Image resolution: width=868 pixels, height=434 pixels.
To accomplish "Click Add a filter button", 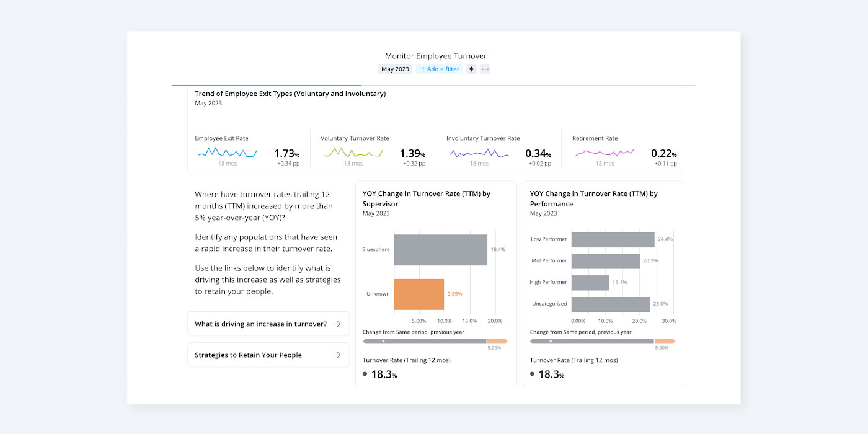I will pos(440,69).
